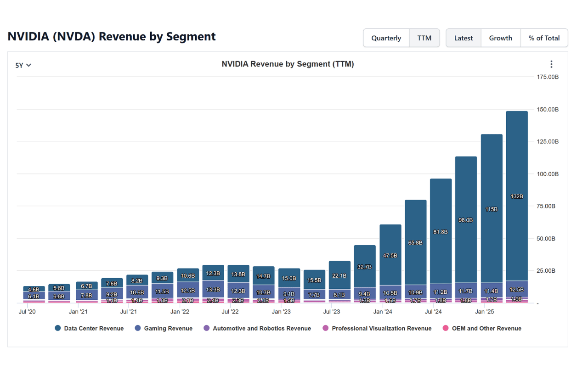Open the chart options three-dot menu
The width and height of the screenshot is (588, 392).
(551, 64)
